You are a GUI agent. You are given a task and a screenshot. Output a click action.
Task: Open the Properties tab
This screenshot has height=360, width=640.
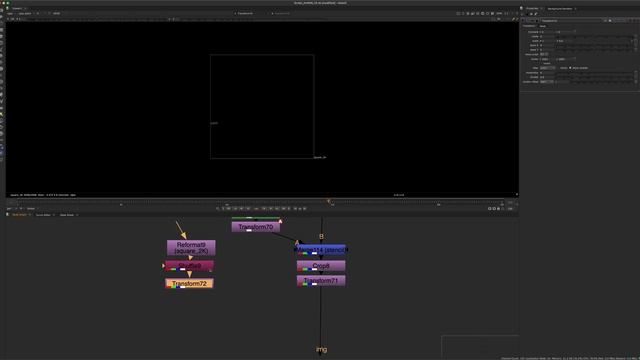532,9
